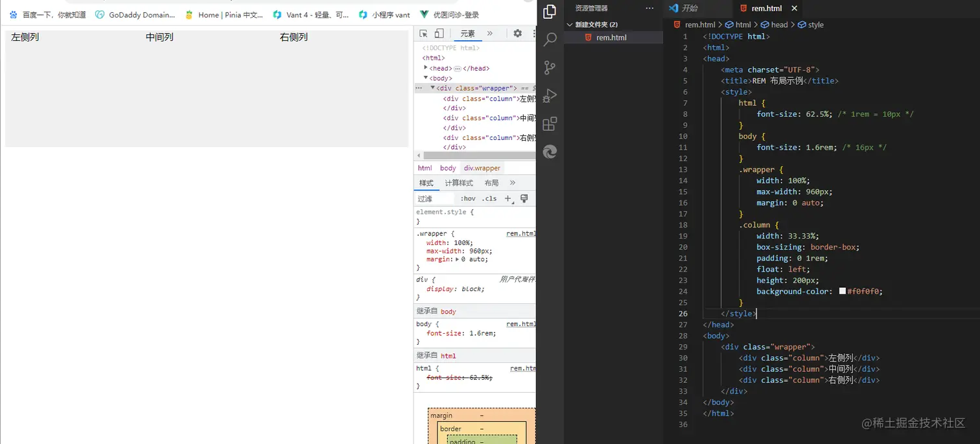Toggle the .cls class editor
This screenshot has height=444, width=980.
point(489,198)
